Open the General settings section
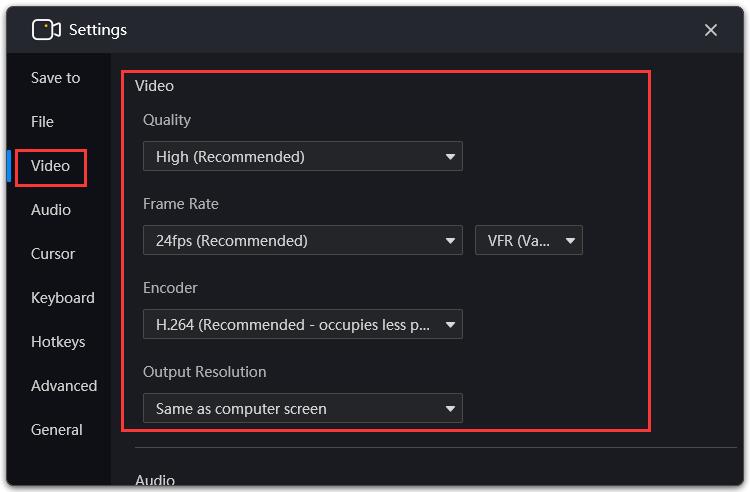Viewport: 750px width, 492px height. point(56,429)
